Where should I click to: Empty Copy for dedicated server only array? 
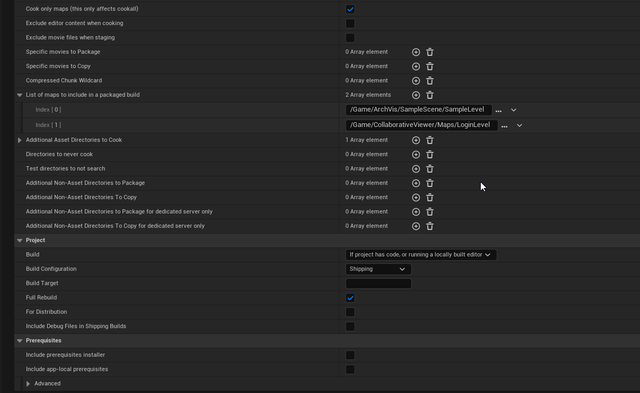point(430,226)
